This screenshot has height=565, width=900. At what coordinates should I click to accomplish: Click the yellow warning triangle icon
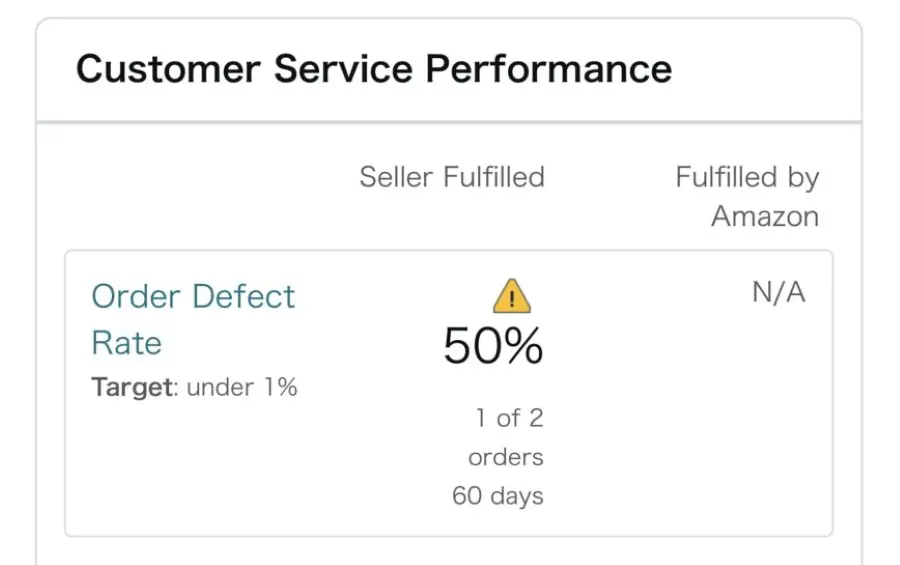point(511,296)
